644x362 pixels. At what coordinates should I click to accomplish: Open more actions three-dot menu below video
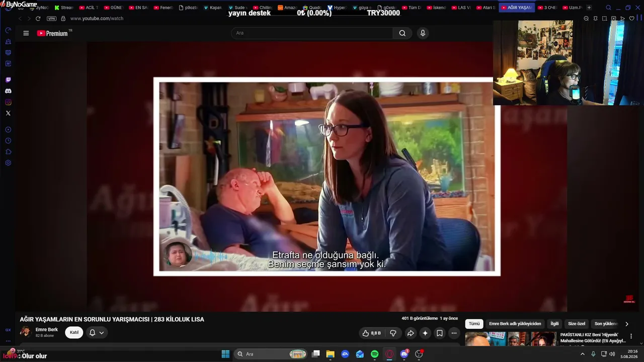[454, 333]
